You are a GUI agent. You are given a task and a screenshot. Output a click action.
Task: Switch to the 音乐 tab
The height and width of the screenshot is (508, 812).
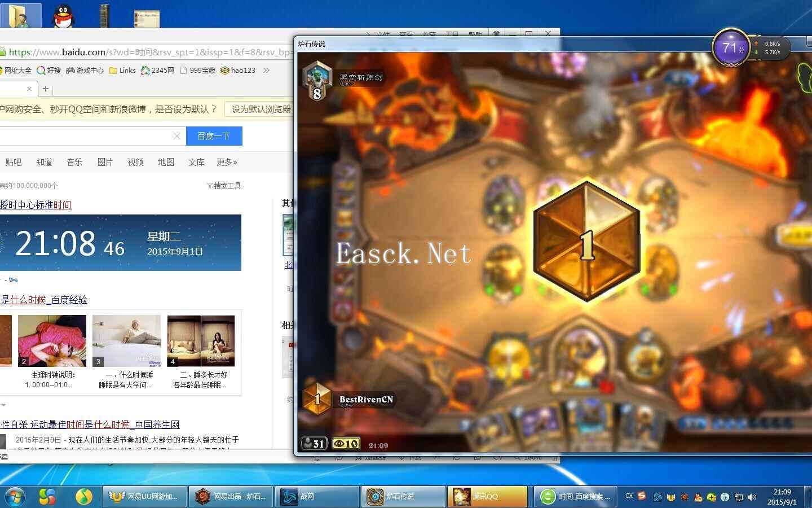[x=74, y=163]
